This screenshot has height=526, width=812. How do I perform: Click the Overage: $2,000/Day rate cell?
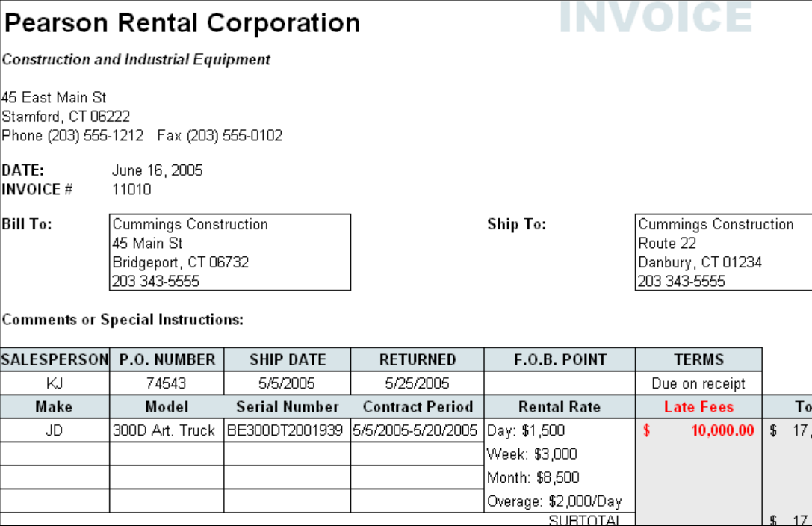554,501
